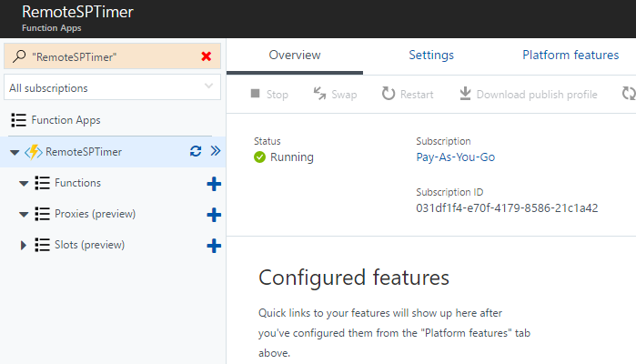This screenshot has width=636, height=364.
Task: Switch to the Overview tab
Action: click(x=295, y=55)
